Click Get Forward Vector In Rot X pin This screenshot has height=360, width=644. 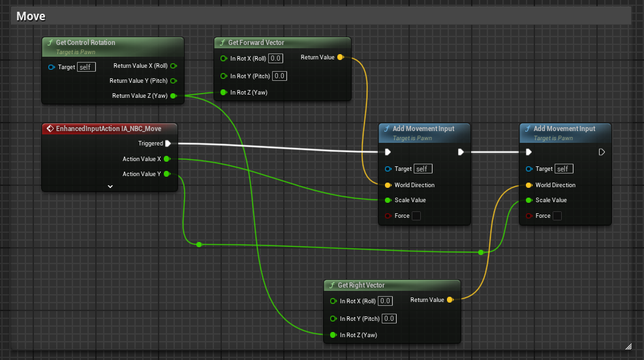pyautogui.click(x=223, y=58)
